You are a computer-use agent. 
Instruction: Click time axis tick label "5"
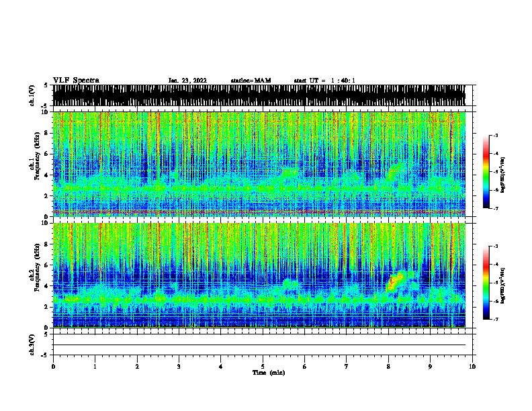pyautogui.click(x=263, y=366)
